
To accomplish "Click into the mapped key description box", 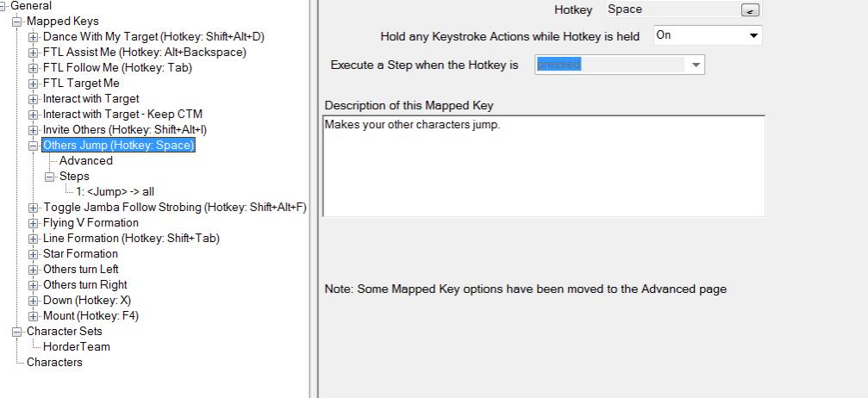I will tap(544, 165).
